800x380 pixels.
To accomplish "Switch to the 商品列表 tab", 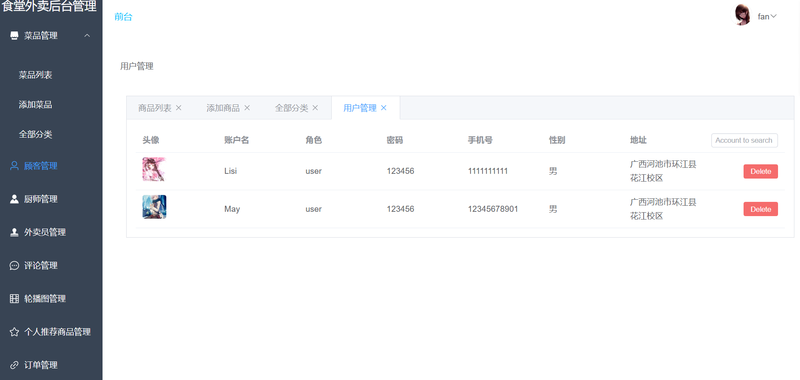I will [x=155, y=108].
